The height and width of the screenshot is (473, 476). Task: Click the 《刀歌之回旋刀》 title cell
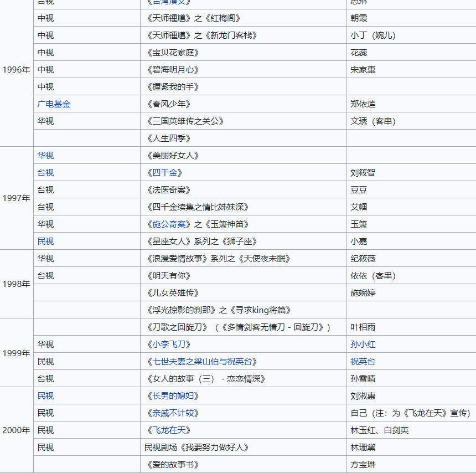244,327
